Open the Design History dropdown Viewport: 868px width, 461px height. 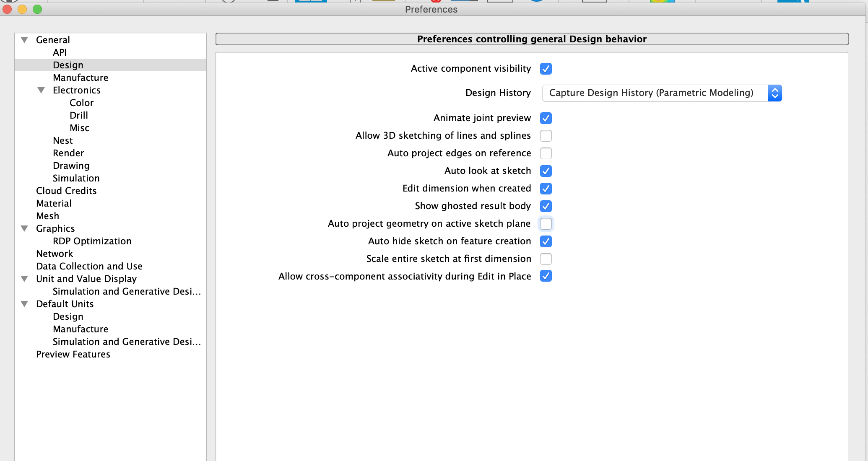pyautogui.click(x=661, y=93)
